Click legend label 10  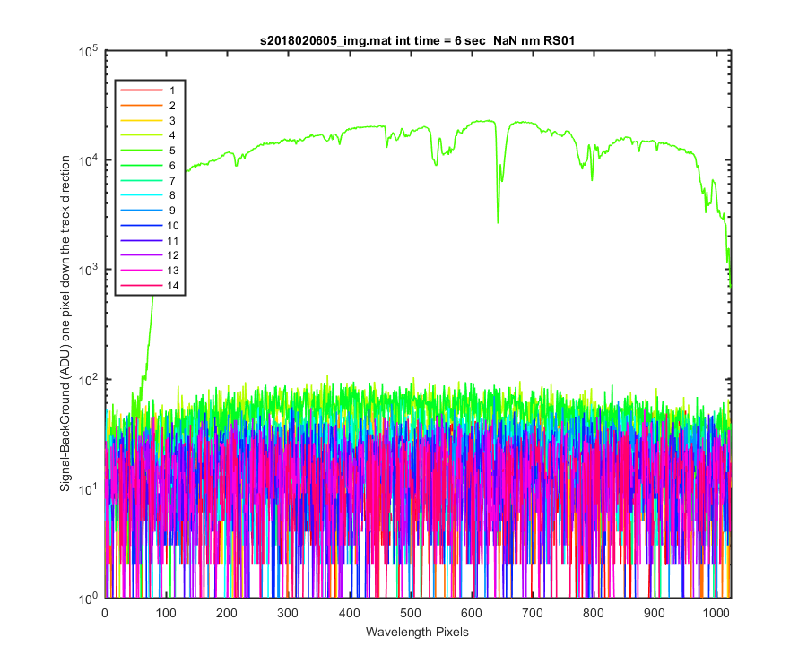(x=173, y=225)
